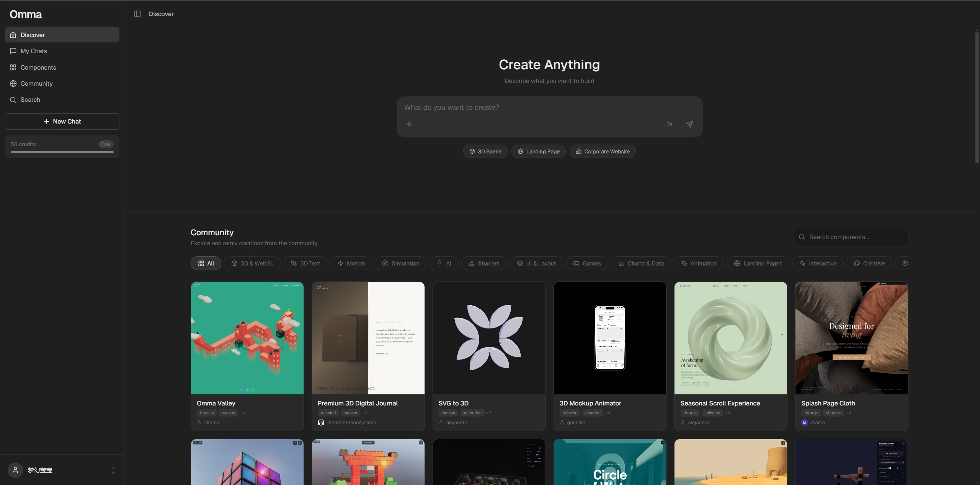980x485 pixels.
Task: Expand the +4 tags on Omma Valley
Action: (x=242, y=413)
